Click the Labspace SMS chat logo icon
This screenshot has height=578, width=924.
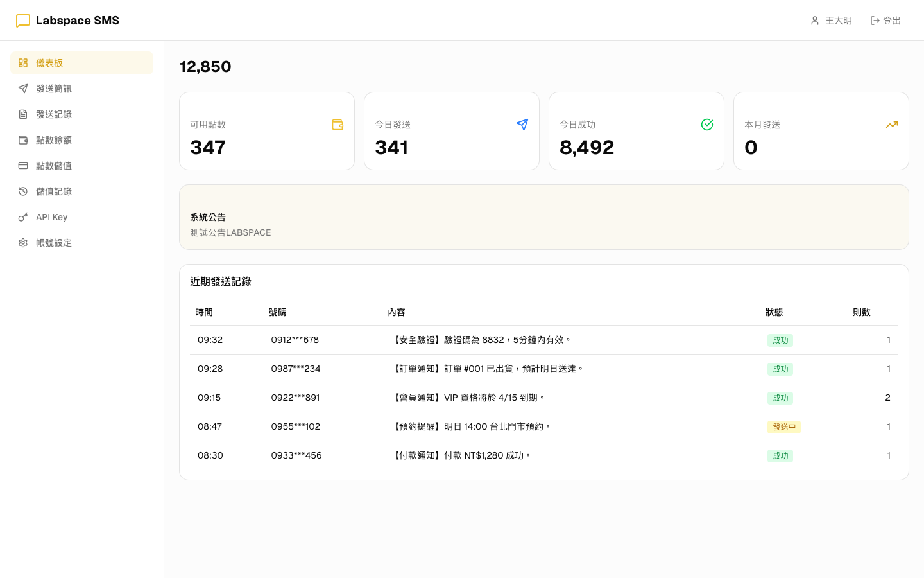click(23, 21)
